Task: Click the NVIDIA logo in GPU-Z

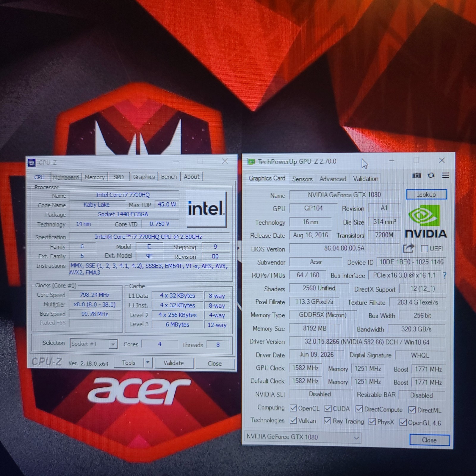Action: [426, 222]
